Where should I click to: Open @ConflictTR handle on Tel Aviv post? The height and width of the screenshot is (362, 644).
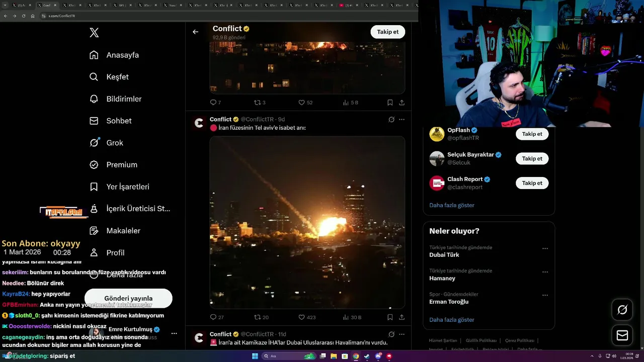(x=257, y=119)
